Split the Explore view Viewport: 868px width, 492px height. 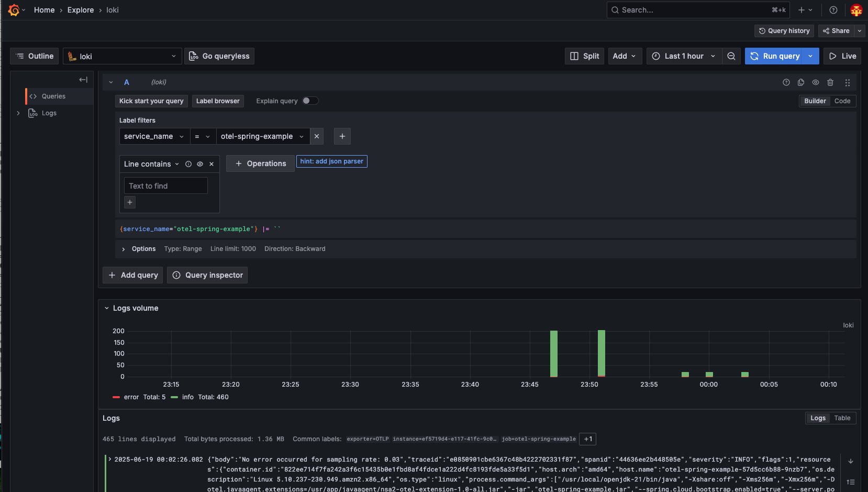click(x=585, y=56)
